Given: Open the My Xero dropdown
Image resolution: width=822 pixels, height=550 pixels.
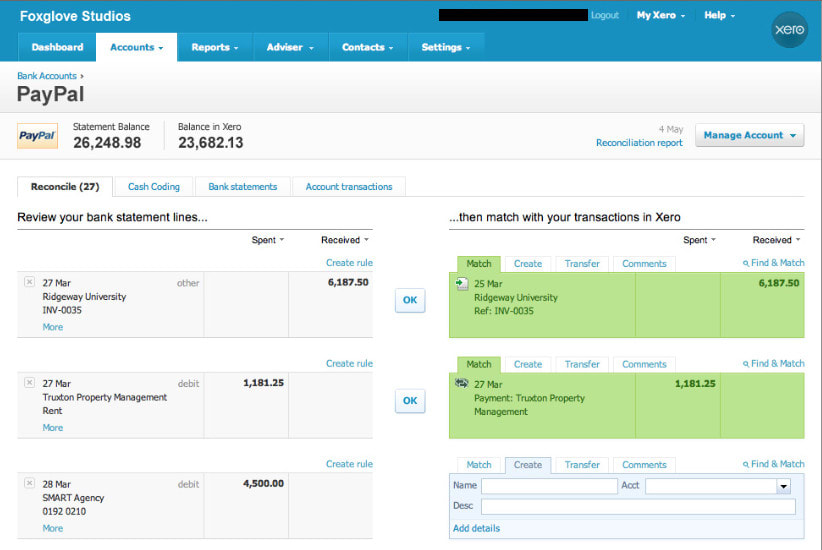Looking at the screenshot, I should [x=661, y=15].
